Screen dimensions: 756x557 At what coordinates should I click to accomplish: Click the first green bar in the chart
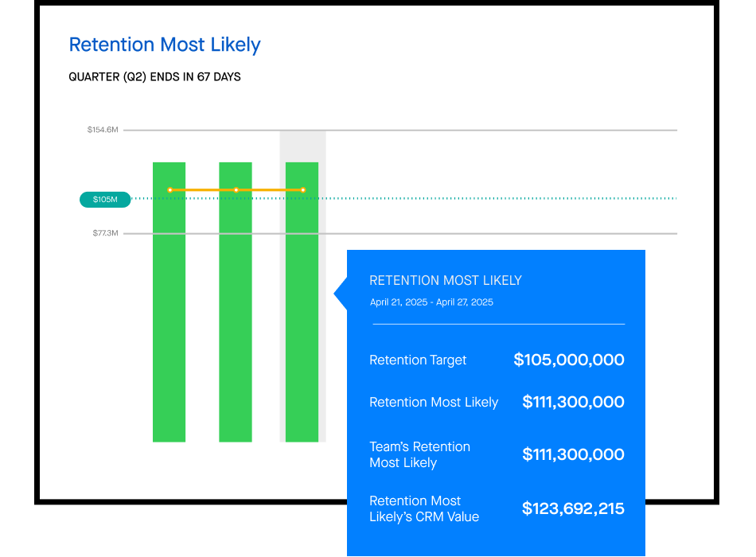169,318
